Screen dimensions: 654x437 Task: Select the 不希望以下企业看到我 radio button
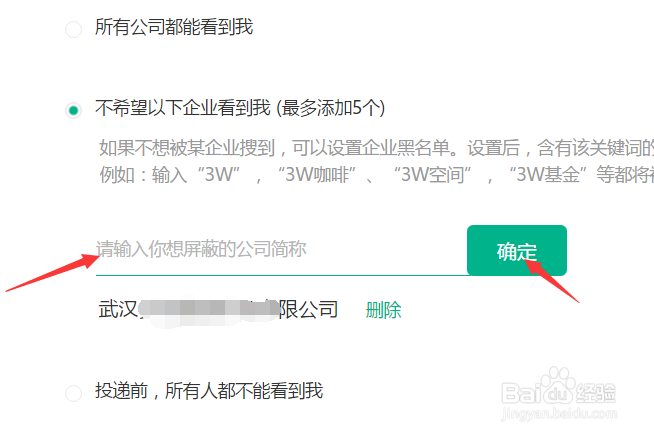(73, 110)
